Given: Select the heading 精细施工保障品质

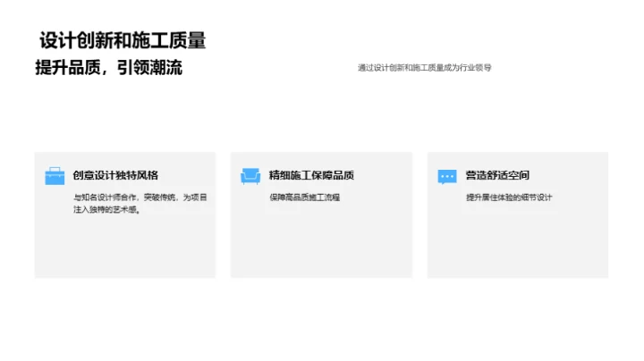Looking at the screenshot, I should coord(311,175).
